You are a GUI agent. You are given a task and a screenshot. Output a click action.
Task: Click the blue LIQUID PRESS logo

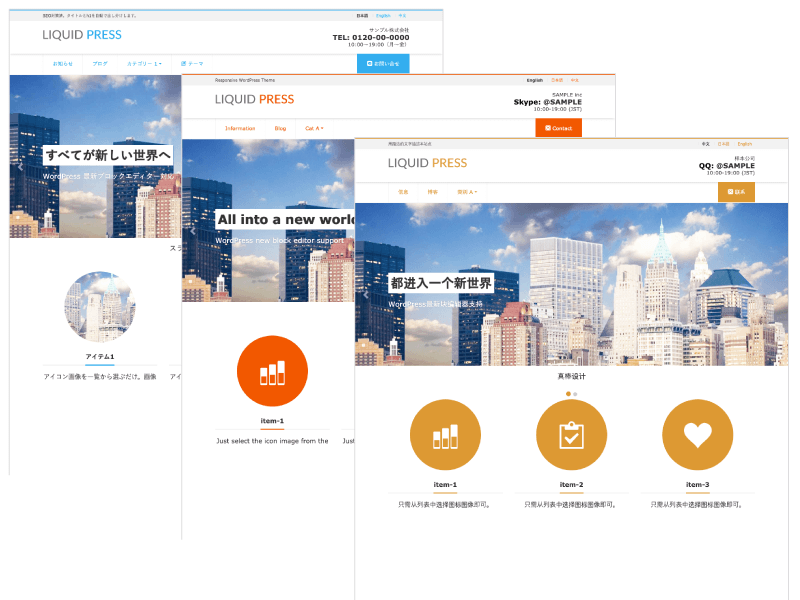(82, 35)
